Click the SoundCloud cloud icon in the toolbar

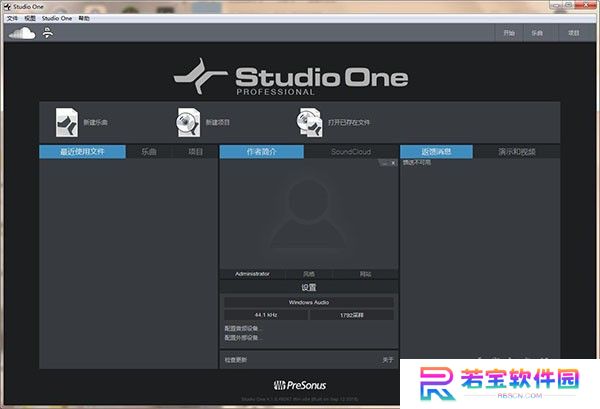pyautogui.click(x=22, y=33)
